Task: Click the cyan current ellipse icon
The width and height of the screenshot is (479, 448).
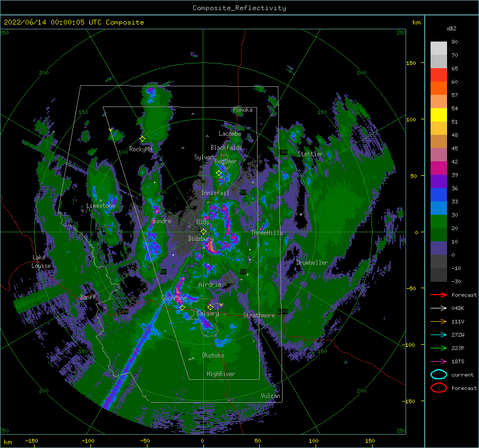Action: tap(439, 374)
